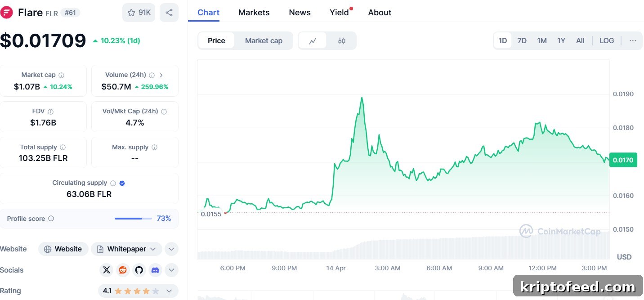Open Flare's GitHub repository
This screenshot has width=644, height=300.
coord(139,270)
